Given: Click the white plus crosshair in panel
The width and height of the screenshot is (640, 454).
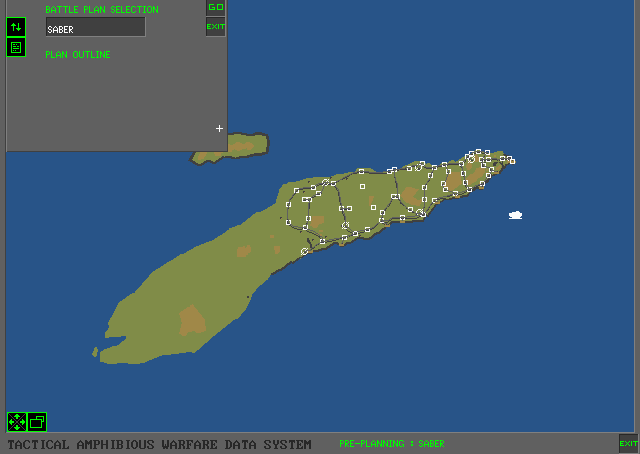Looking at the screenshot, I should click(219, 128).
